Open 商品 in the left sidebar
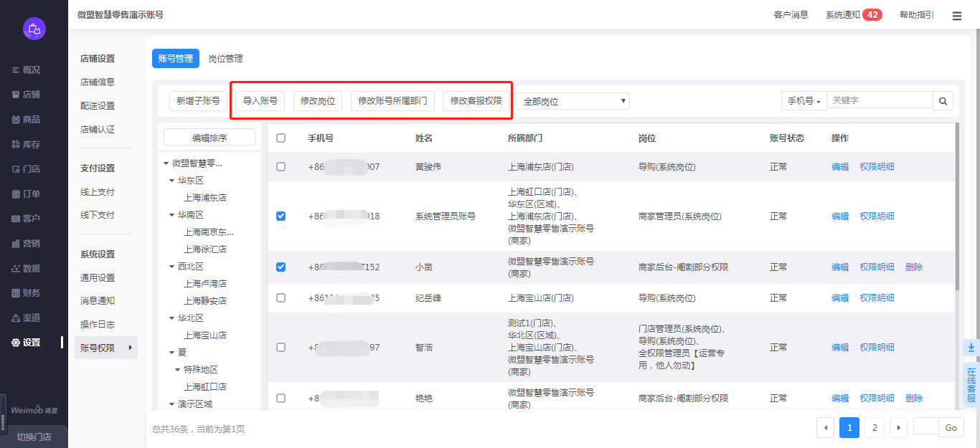This screenshot has height=448, width=980. point(26,120)
